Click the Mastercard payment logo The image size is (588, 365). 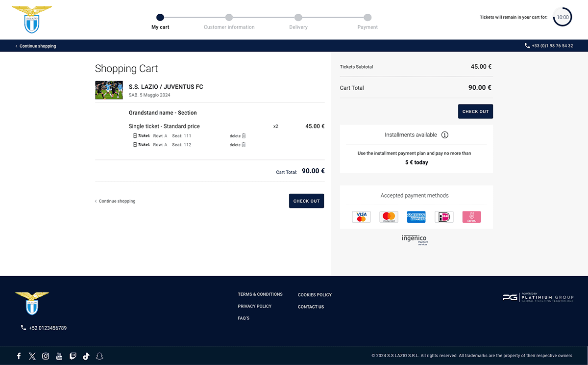(389, 217)
